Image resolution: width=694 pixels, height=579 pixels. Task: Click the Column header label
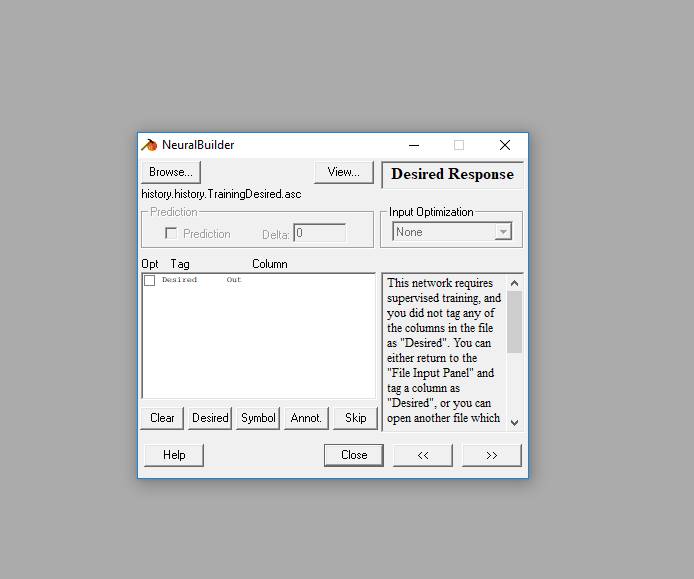(270, 264)
